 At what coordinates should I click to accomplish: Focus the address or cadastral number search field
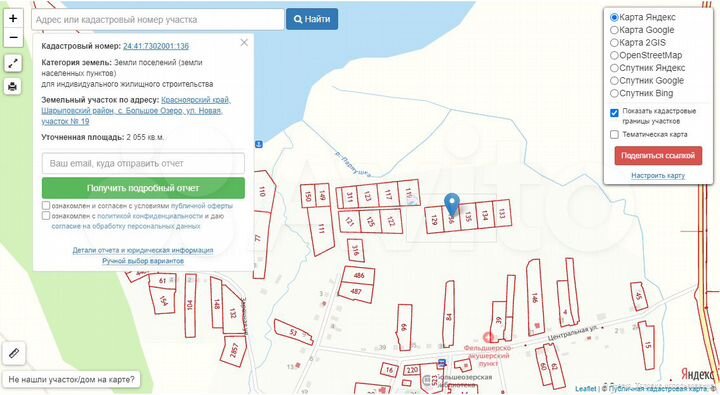point(158,20)
